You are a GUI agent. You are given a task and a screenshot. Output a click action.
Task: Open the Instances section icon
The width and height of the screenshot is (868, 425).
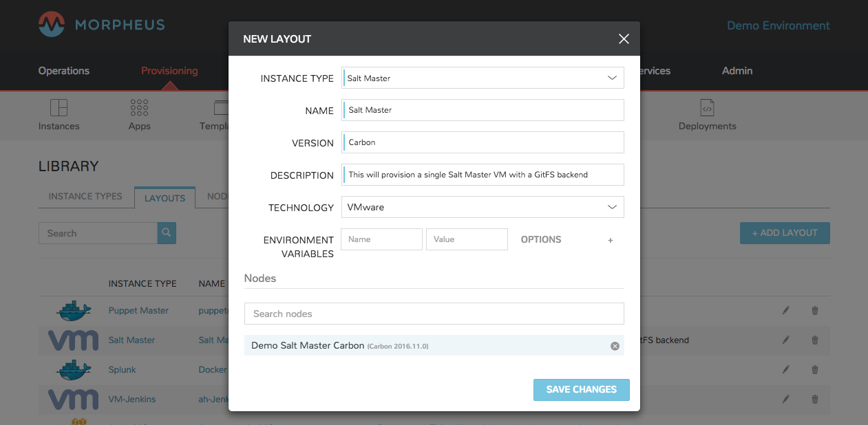point(59,107)
